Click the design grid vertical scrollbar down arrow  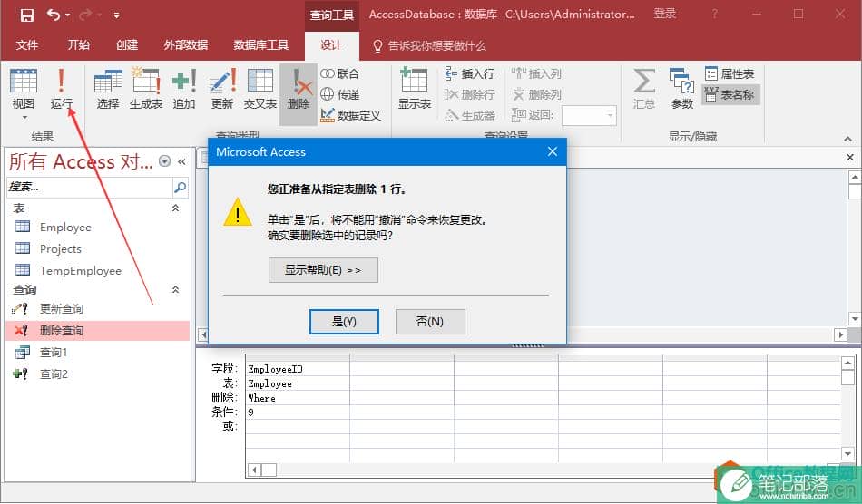(847, 454)
